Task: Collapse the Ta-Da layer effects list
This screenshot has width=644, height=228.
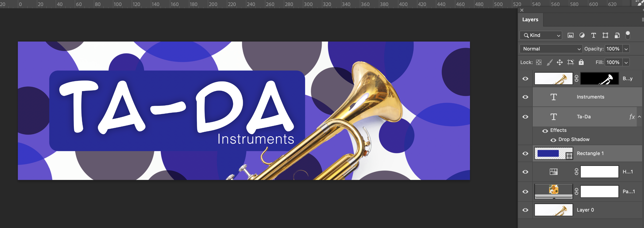Action: coord(639,117)
